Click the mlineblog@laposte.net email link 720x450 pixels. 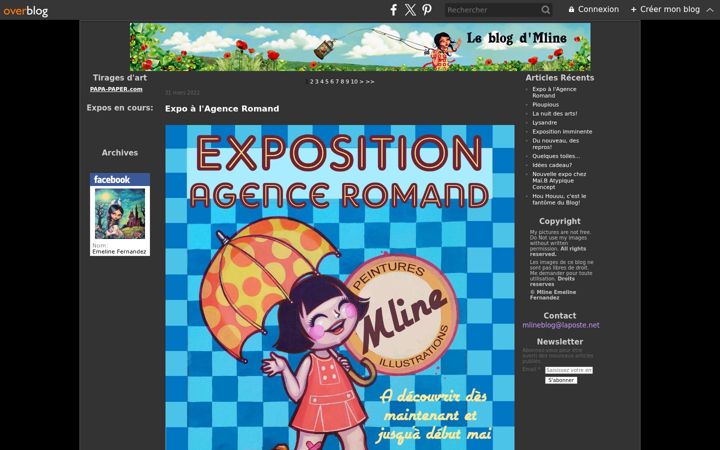click(561, 325)
